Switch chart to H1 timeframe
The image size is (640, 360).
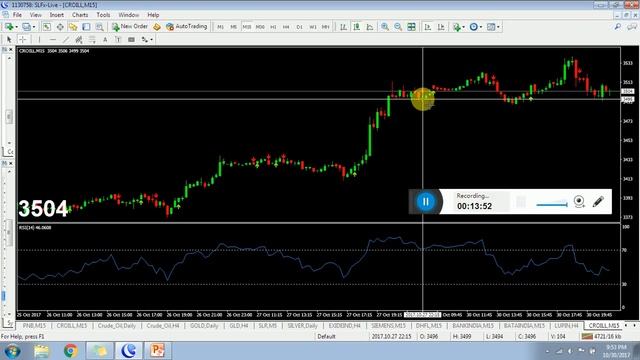point(273,27)
